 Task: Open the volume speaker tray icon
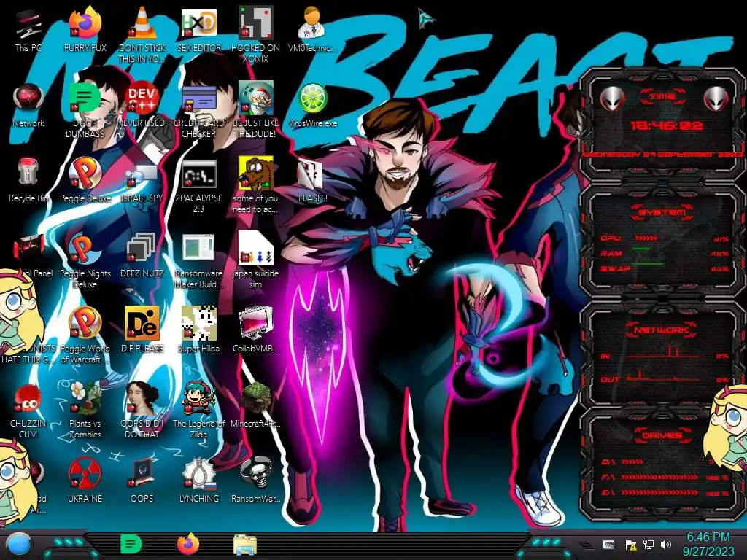tap(665, 544)
